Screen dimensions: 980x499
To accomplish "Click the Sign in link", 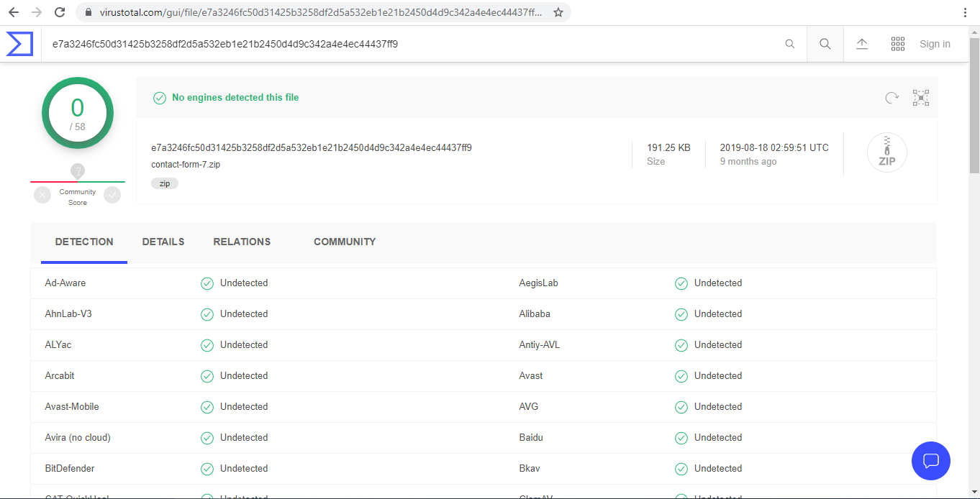I will [935, 44].
